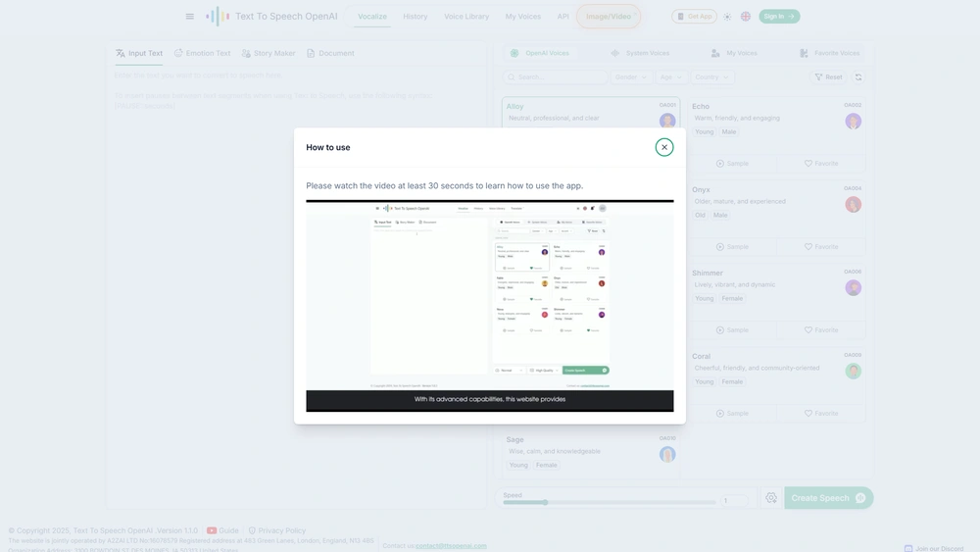
Task: Favorite the Onyx voice
Action: (821, 246)
